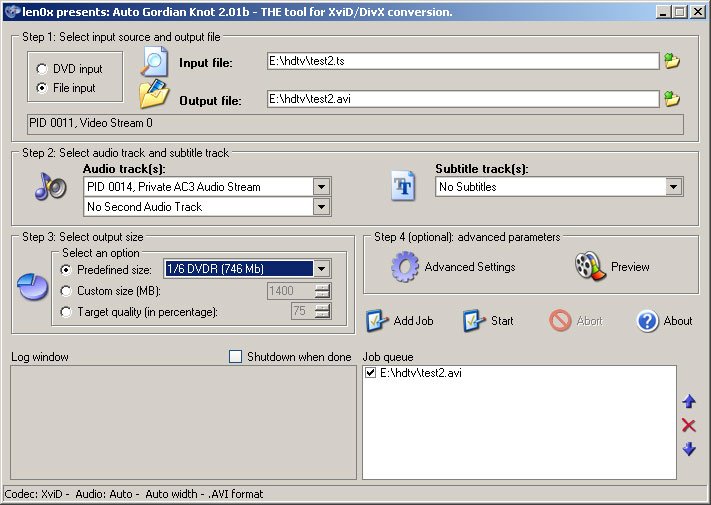The height and width of the screenshot is (505, 711).
Task: Enable Shutdown when done checkbox
Action: [x=235, y=357]
